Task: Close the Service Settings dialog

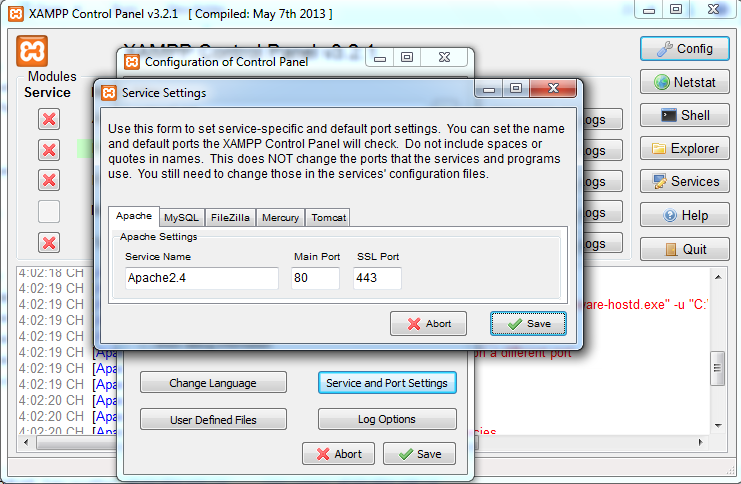Action: 553,88
